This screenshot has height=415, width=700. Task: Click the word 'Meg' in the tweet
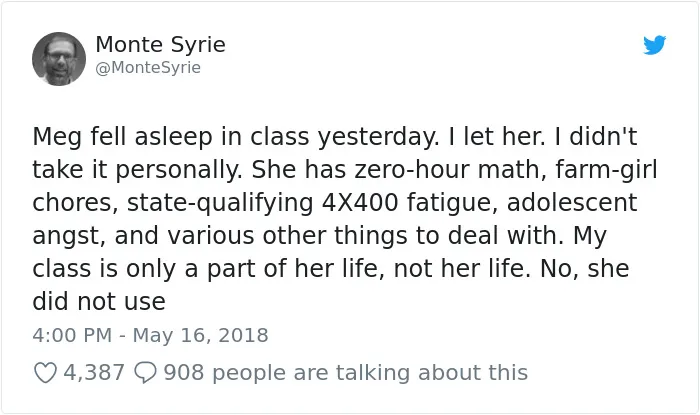(57, 137)
